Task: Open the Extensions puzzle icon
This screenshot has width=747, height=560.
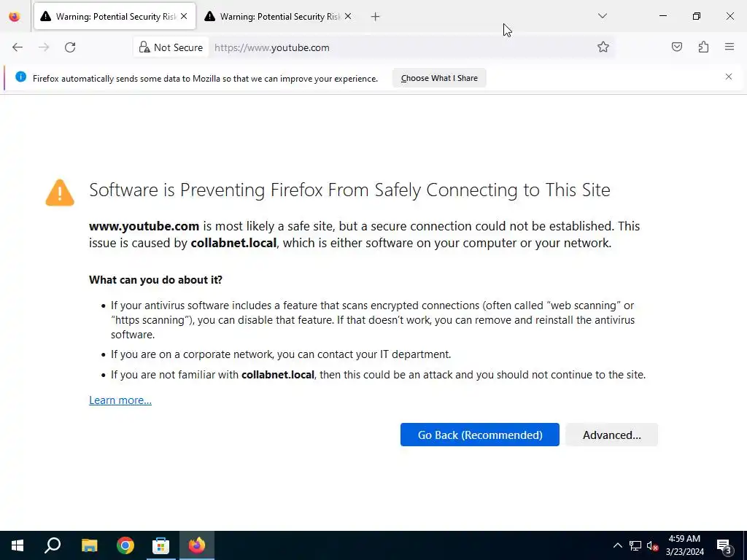Action: point(703,47)
